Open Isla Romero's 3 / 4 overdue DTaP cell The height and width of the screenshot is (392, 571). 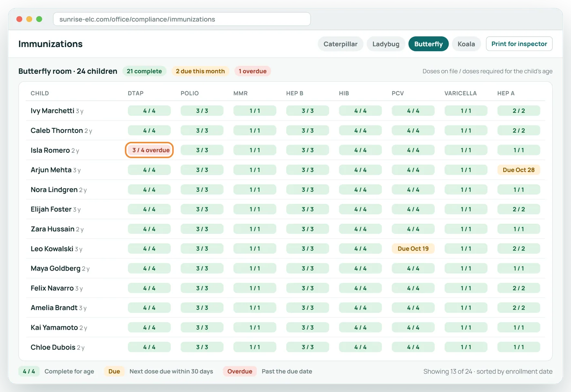(x=149, y=150)
